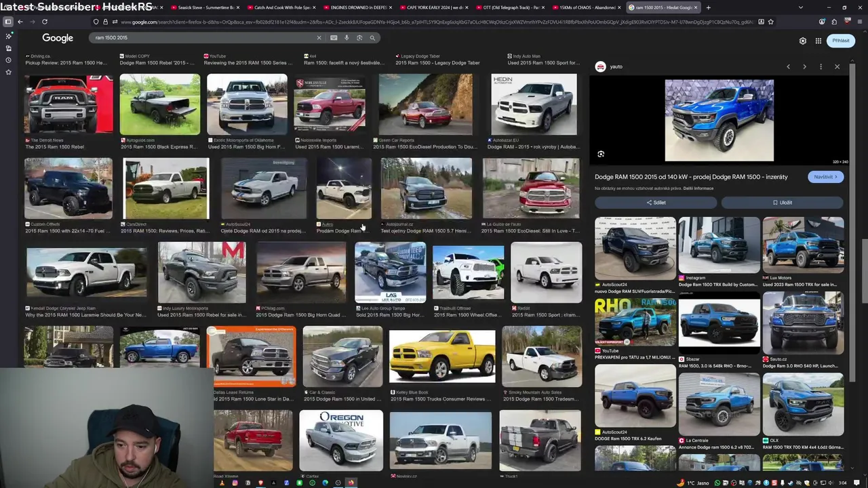
Task: Open the large blue Ram preview image
Action: 719,121
